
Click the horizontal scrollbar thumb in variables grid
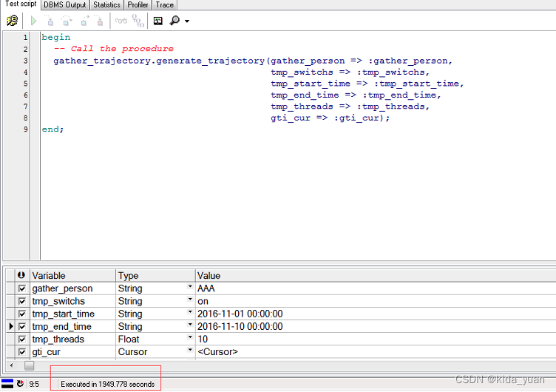[x=29, y=365]
